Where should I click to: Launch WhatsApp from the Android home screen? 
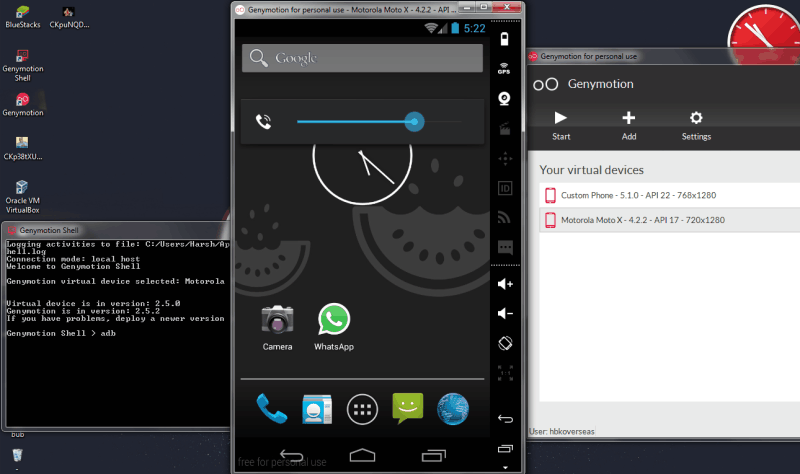tap(334, 327)
